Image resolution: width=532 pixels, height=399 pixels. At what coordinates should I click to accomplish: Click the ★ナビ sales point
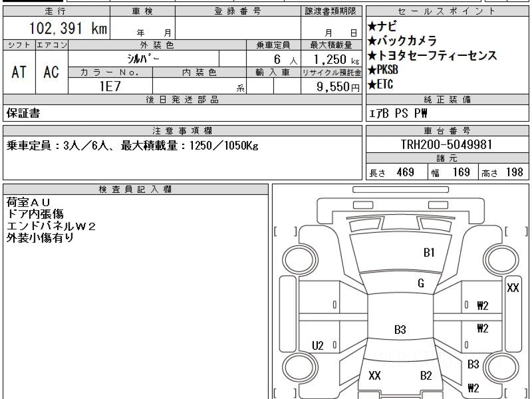[383, 27]
